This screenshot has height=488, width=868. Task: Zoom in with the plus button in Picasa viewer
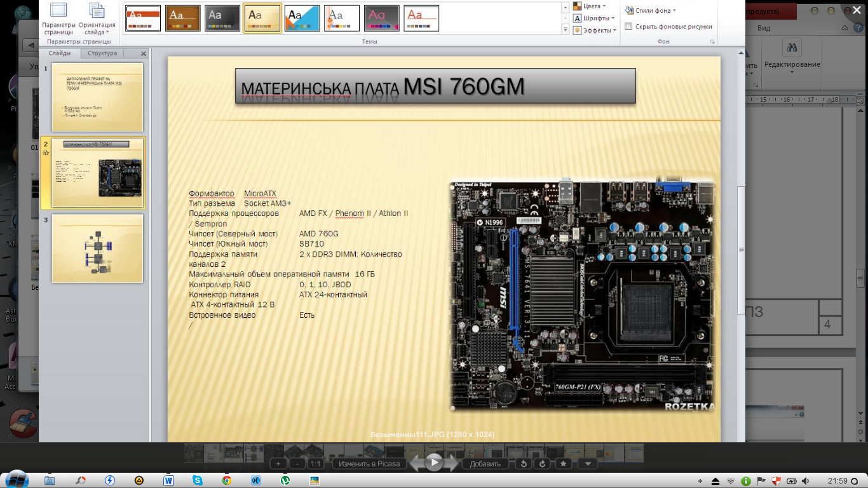278,464
